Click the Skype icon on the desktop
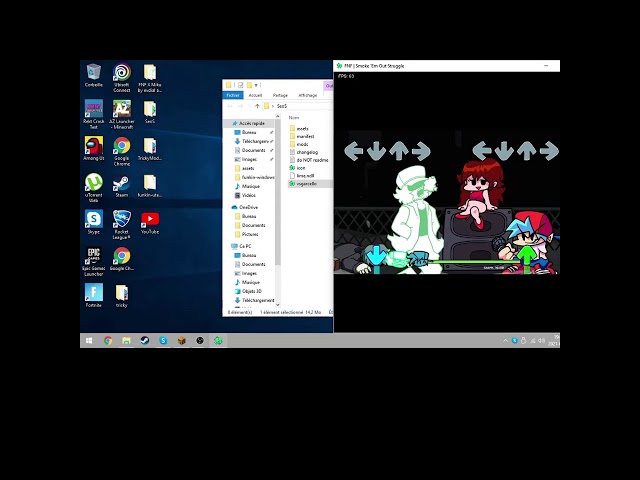This screenshot has height=480, width=640. [93, 219]
